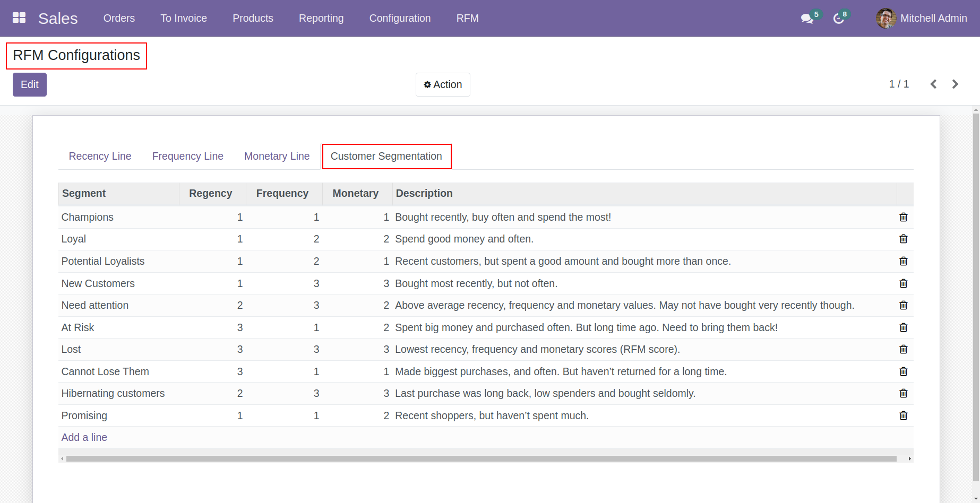The height and width of the screenshot is (503, 980).
Task: Delete the At Risk row
Action: point(904,327)
